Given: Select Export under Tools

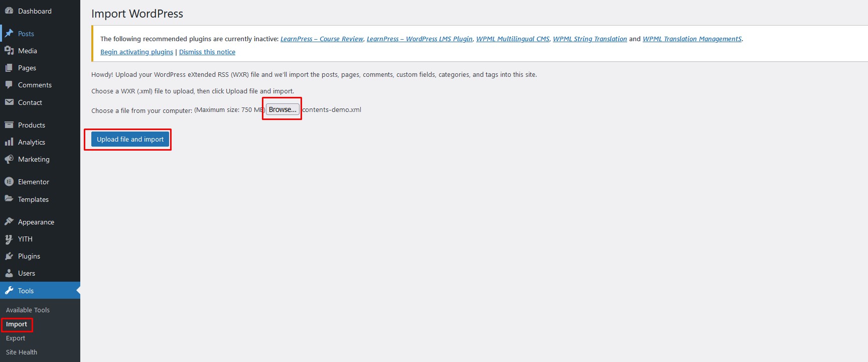Looking at the screenshot, I should click(16, 338).
